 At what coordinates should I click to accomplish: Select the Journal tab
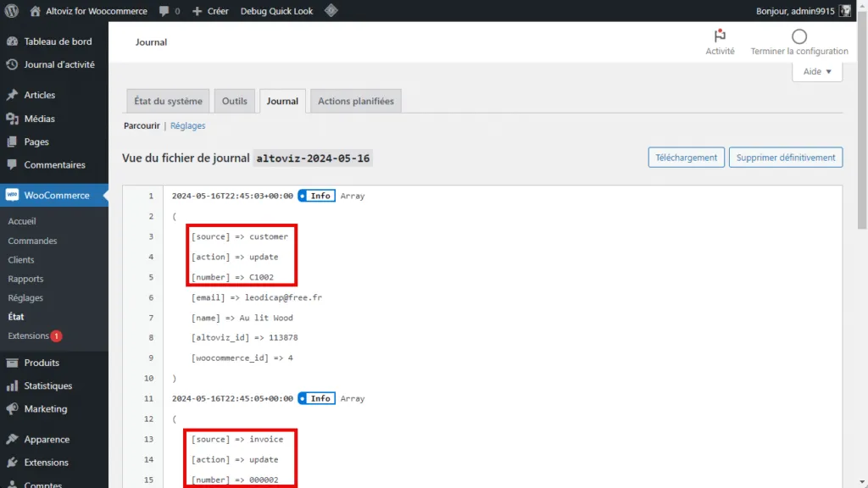click(282, 102)
